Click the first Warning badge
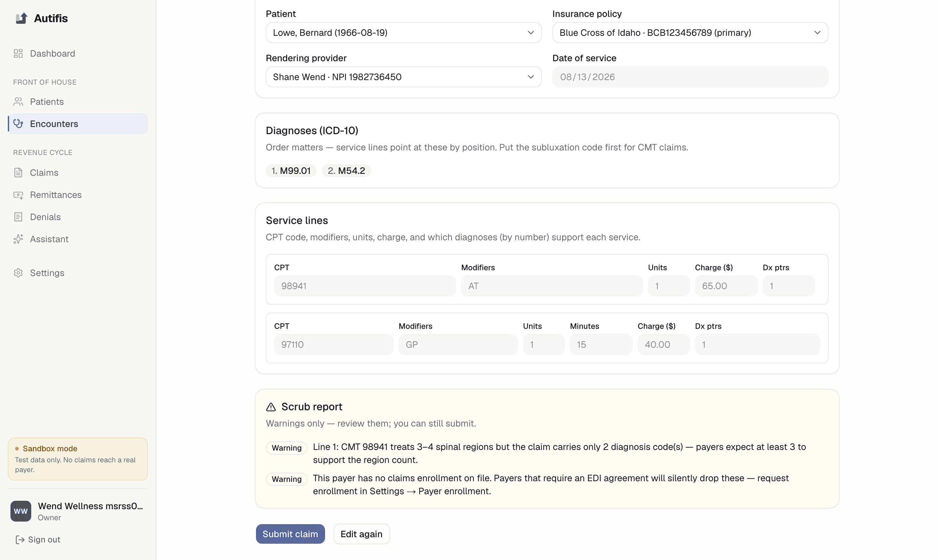This screenshot has width=938, height=560. pyautogui.click(x=287, y=448)
